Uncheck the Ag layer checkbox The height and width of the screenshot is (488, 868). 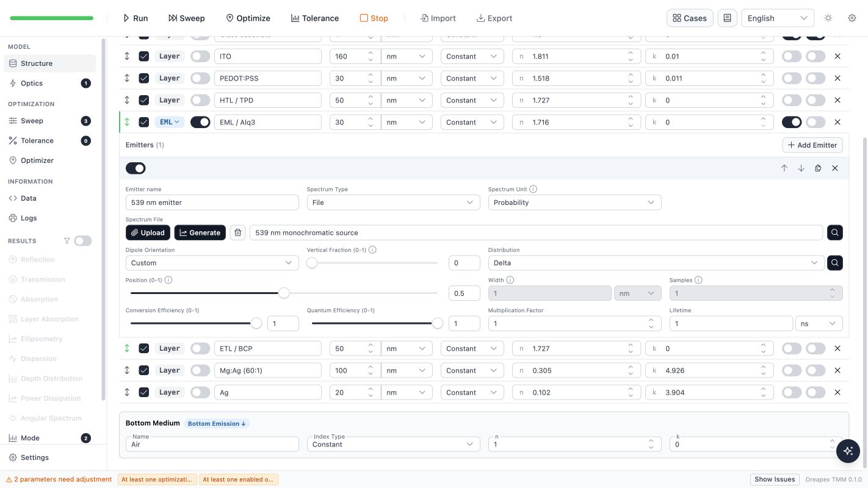click(144, 392)
